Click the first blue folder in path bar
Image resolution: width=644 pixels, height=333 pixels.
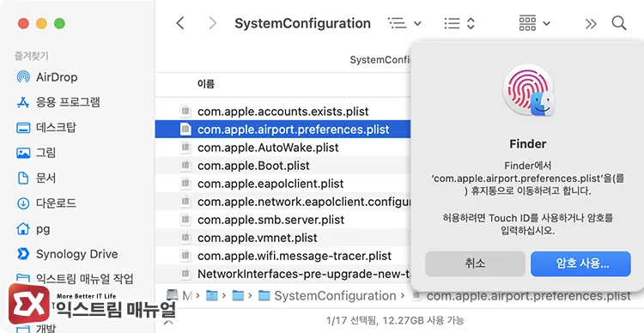click(x=212, y=295)
